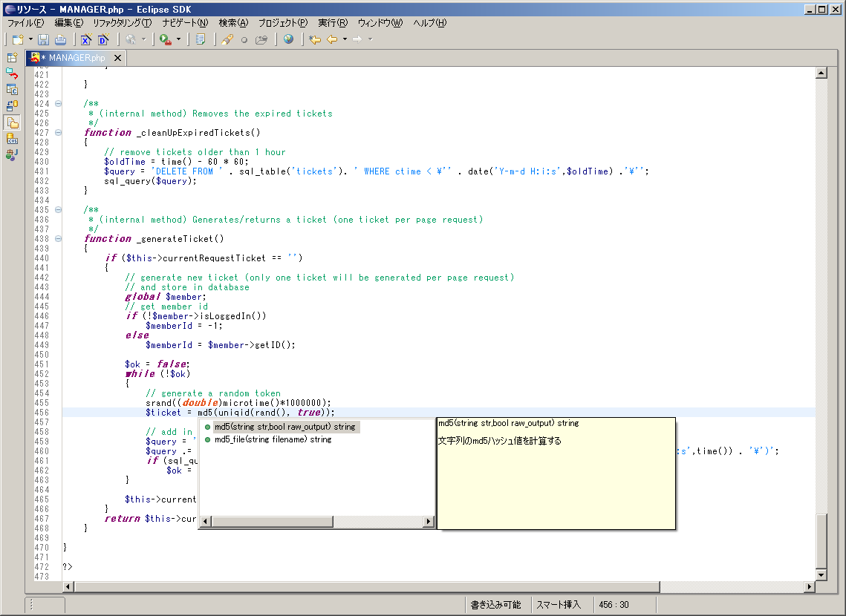Select the MANAGER.php editor tab
Screen dimensions: 846x616
pyautogui.click(x=77, y=58)
